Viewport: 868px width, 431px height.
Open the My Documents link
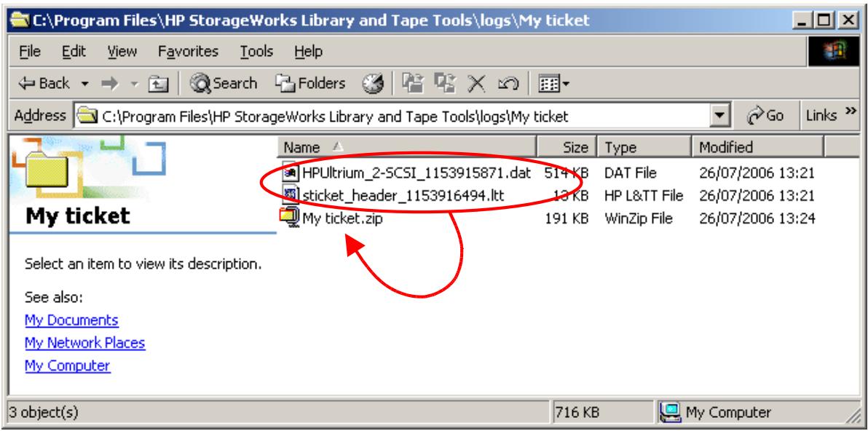tap(71, 320)
